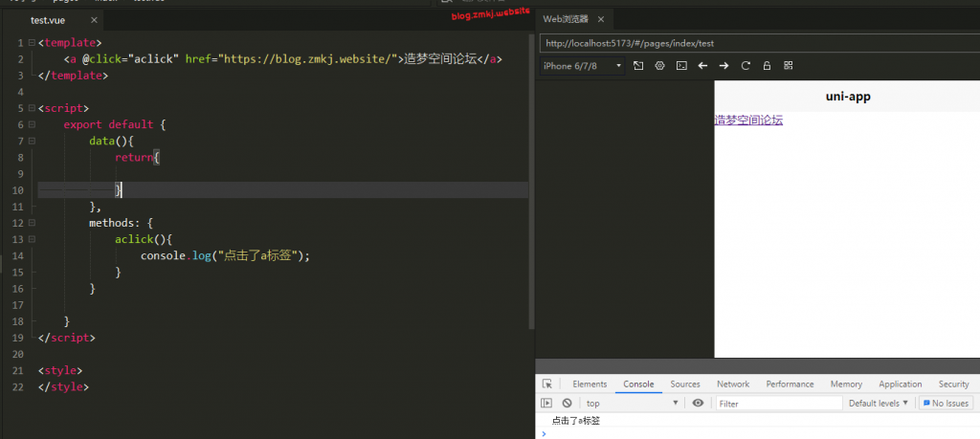
Task: Click line number 20 in gutter
Action: [17, 354]
